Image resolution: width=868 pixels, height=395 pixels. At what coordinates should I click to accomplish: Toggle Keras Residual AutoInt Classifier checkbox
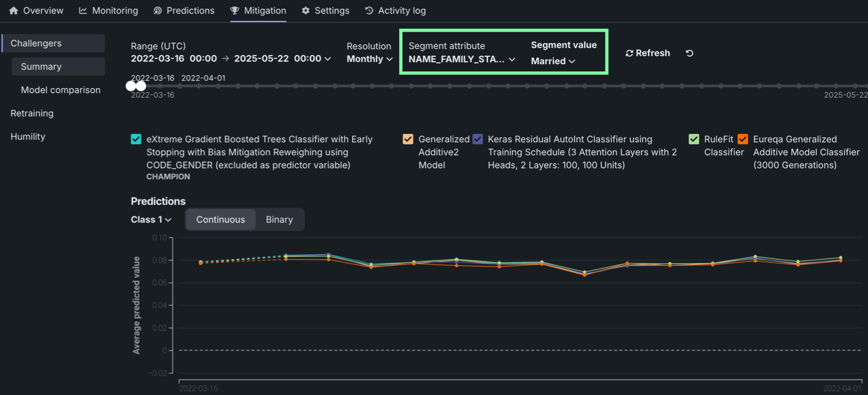click(x=477, y=139)
